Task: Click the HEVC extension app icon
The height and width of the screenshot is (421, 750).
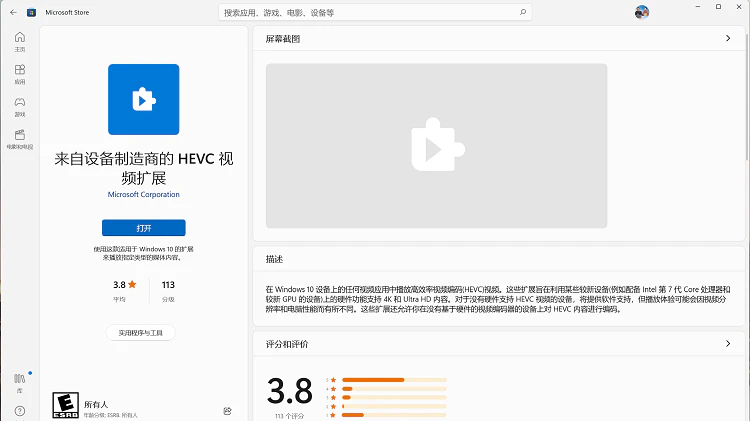Action: (x=143, y=100)
